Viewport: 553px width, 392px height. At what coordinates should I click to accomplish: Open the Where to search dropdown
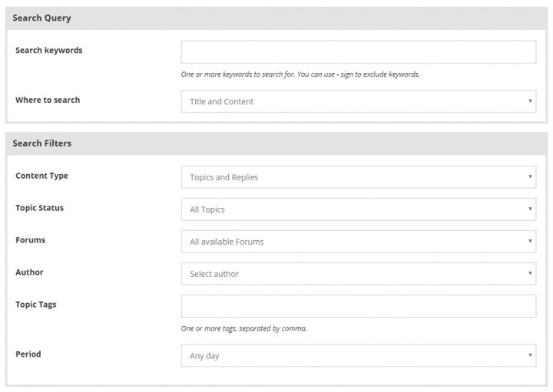point(359,101)
